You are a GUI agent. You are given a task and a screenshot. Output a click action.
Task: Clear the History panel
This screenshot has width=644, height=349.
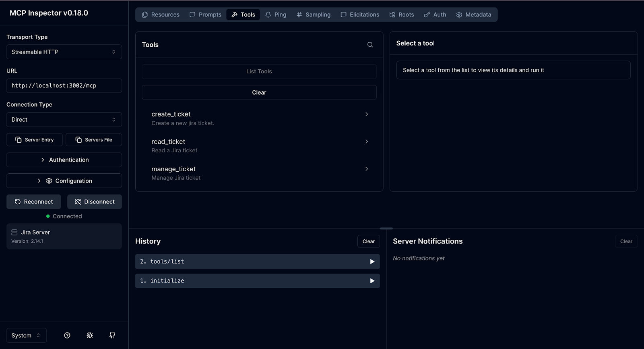tap(369, 241)
